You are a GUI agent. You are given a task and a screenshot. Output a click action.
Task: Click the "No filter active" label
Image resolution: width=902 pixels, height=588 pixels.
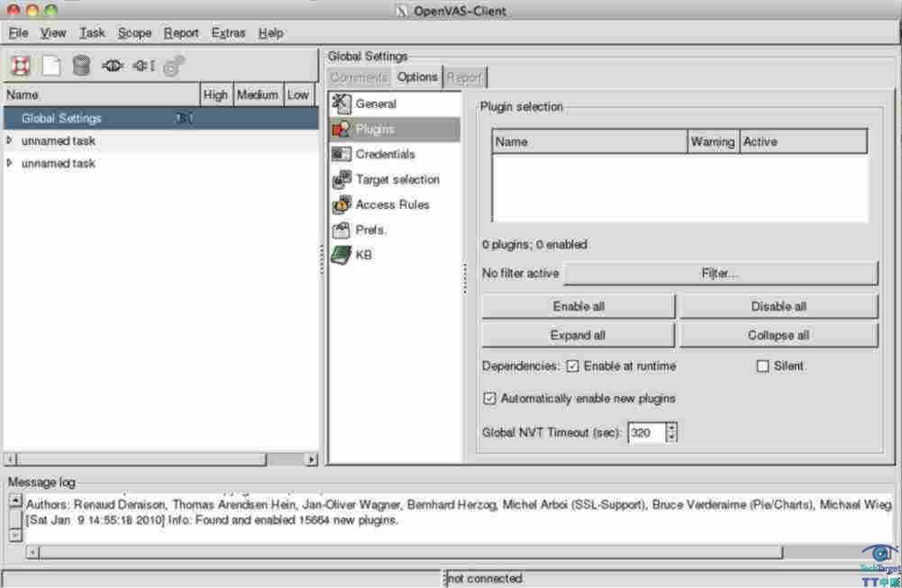click(x=521, y=274)
